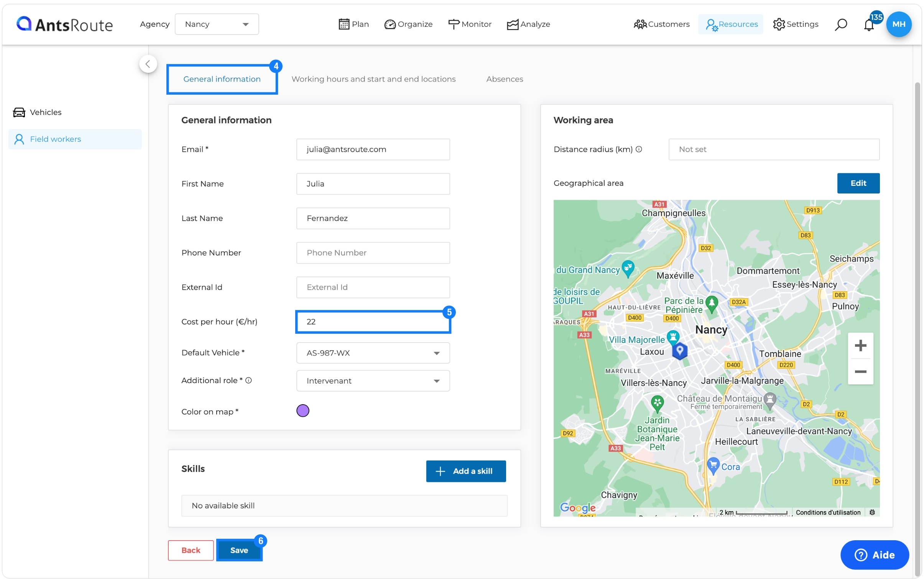Click the Last Name field
This screenshot has width=924, height=582.
click(x=373, y=218)
